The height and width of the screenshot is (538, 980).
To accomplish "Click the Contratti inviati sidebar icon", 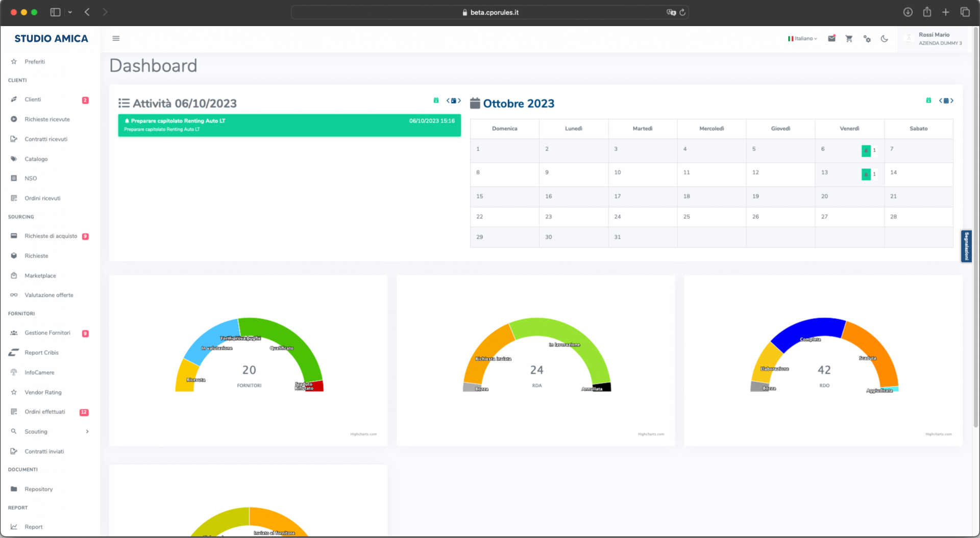I will click(x=14, y=452).
